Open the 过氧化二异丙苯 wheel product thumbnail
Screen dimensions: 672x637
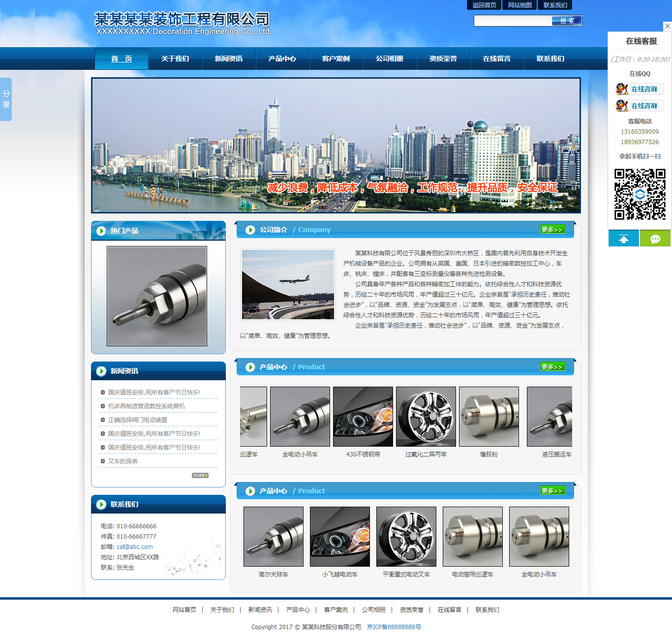click(x=426, y=417)
